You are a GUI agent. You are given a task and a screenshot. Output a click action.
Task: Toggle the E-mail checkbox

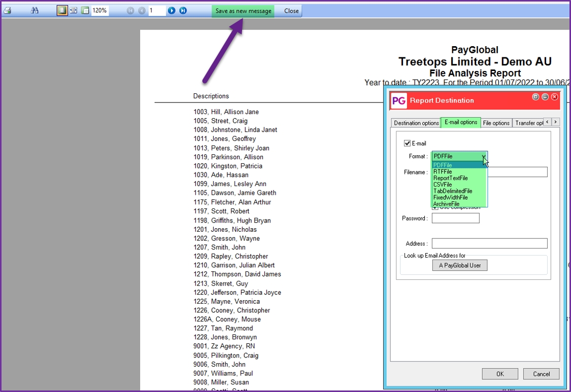(407, 144)
